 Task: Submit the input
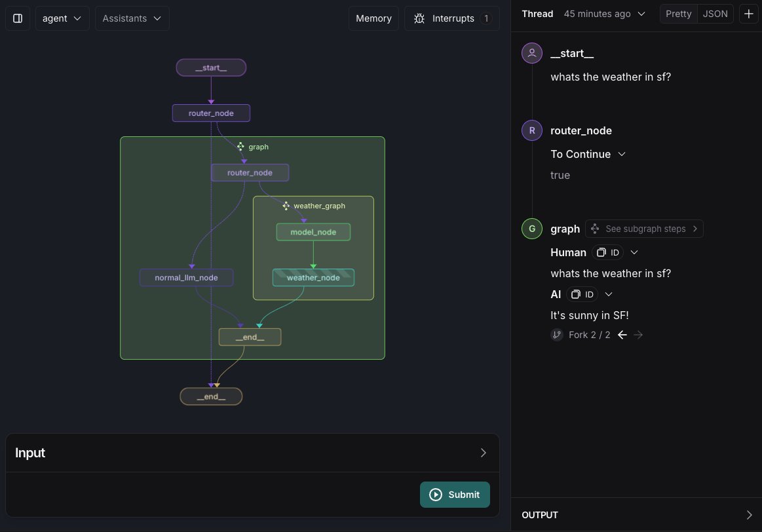tap(455, 495)
